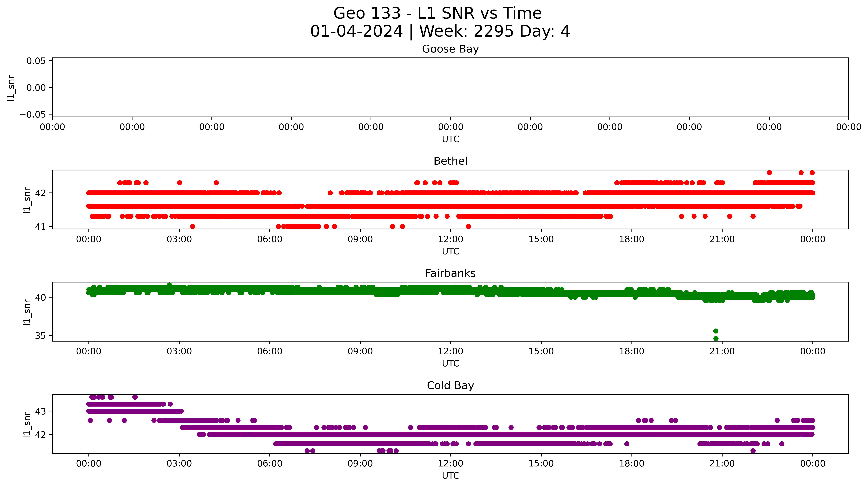Click the '06:00' x-tick under Bethel plot

click(x=270, y=240)
